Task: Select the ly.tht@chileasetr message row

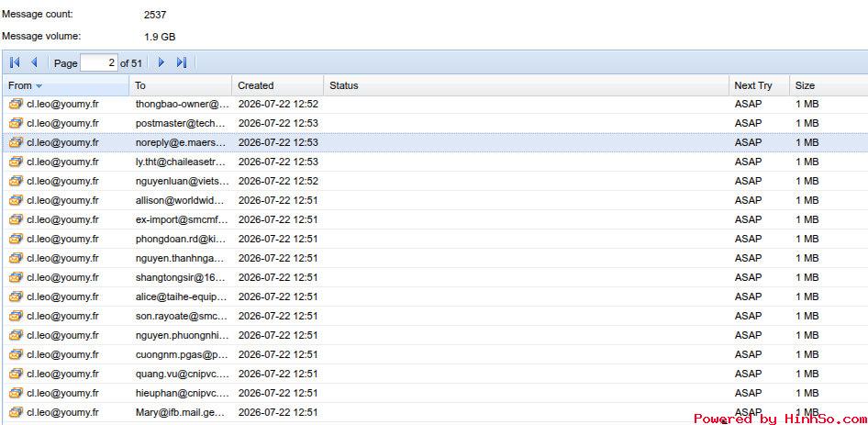Action: coord(434,162)
